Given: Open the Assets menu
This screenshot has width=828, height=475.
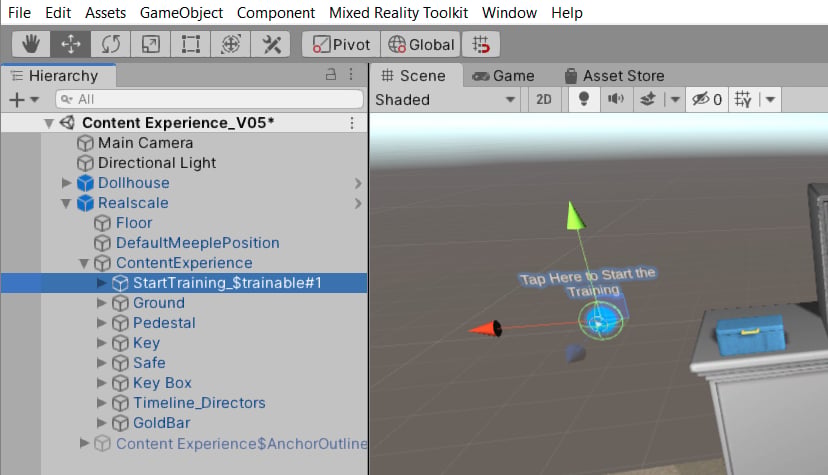Looking at the screenshot, I should point(106,13).
